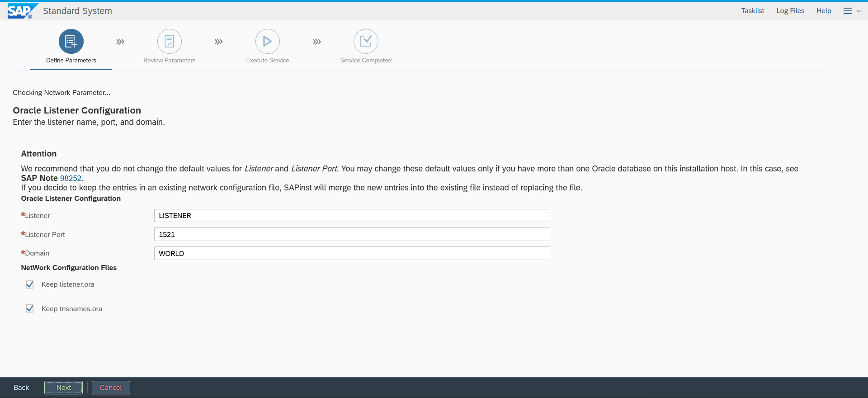Uncheck Keep tnsnames.ora checkbox
The width and height of the screenshot is (868, 398).
pyautogui.click(x=30, y=308)
